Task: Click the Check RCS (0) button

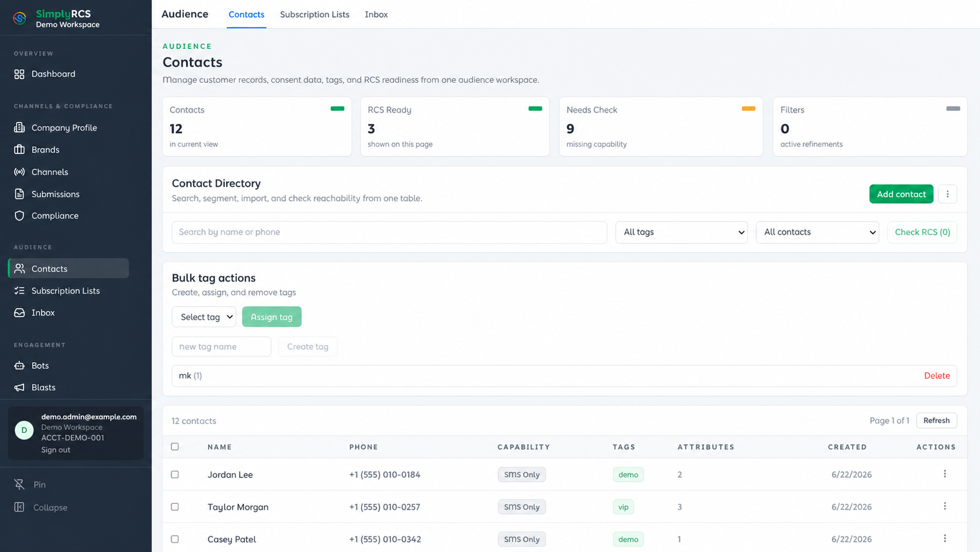Action: tap(922, 232)
